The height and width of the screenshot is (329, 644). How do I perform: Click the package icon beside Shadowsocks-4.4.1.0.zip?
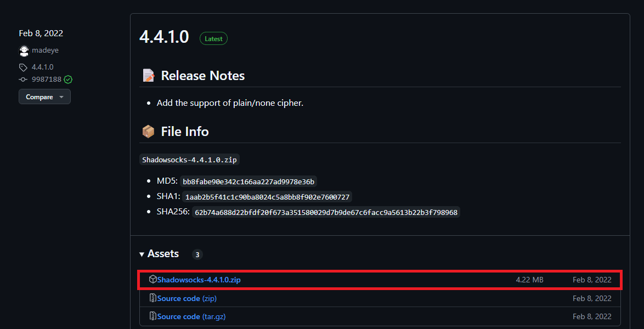pyautogui.click(x=152, y=279)
